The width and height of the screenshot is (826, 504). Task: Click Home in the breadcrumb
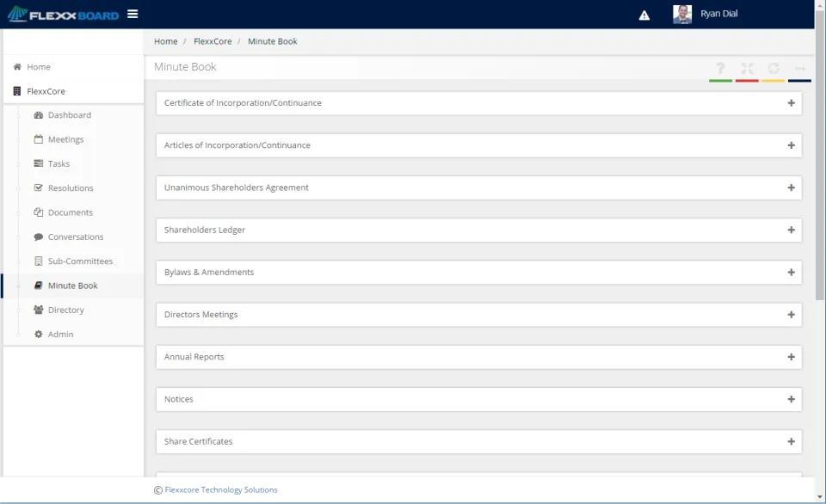pos(165,41)
